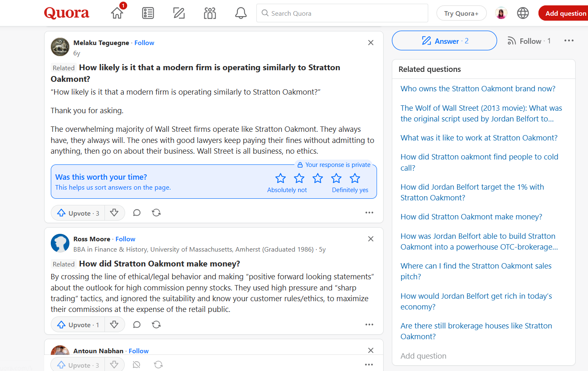Open Melaku Teguegne's profile picture
The width and height of the screenshot is (588, 371).
pyautogui.click(x=60, y=47)
